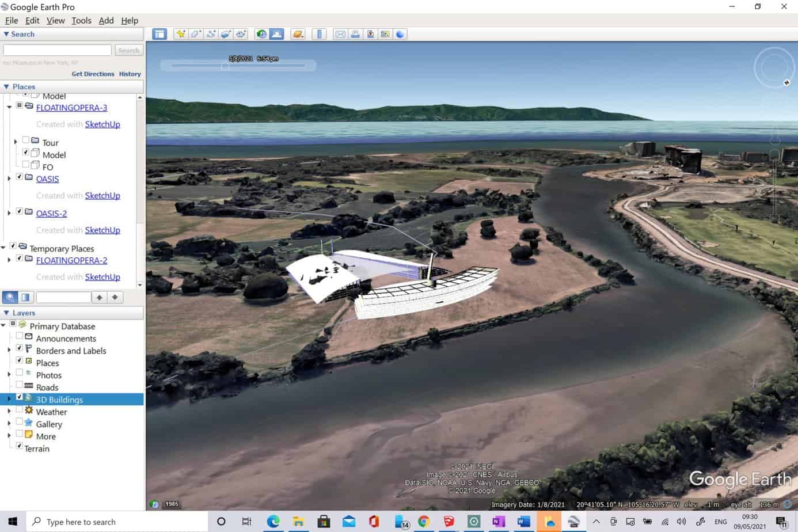Click the Add Polygon tool
798x532 pixels.
[x=196, y=34]
